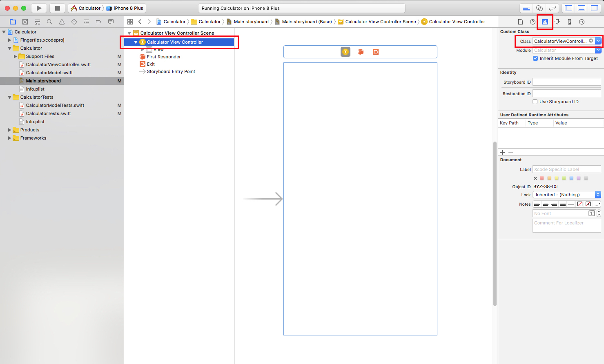
Task: Open the Issue navigator warning icon
Action: point(62,22)
